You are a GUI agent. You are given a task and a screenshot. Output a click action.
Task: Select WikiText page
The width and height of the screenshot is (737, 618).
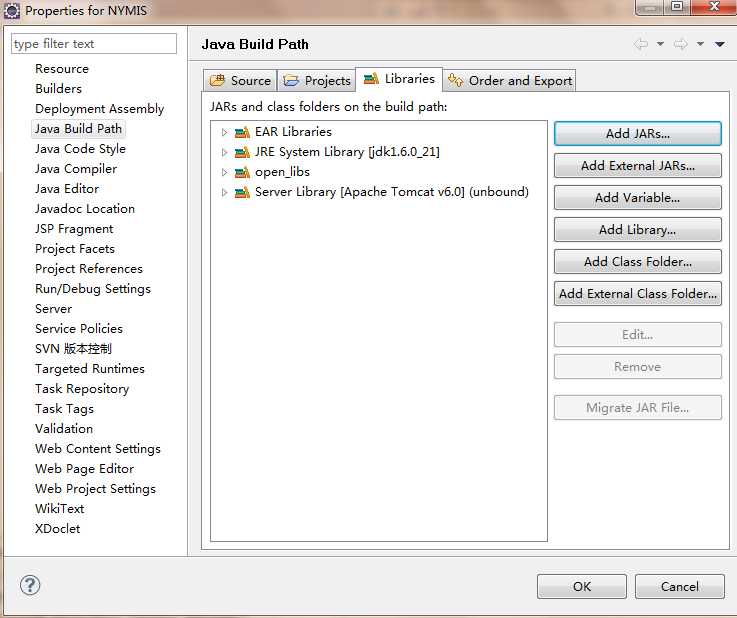[60, 508]
